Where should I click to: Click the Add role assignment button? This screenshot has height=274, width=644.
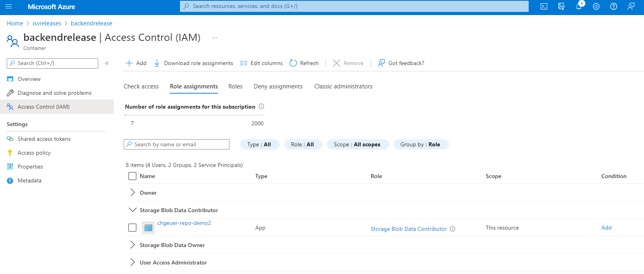136,63
